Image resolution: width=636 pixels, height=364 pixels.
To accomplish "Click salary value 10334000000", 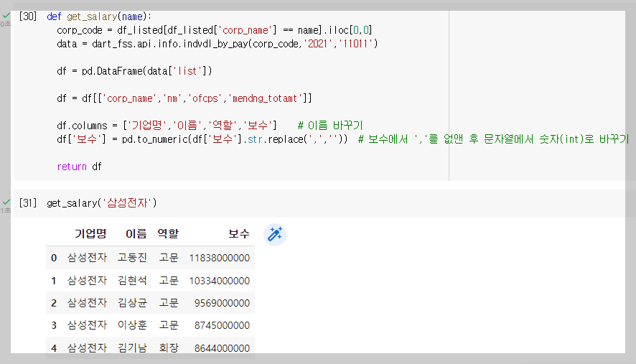I will (x=220, y=281).
